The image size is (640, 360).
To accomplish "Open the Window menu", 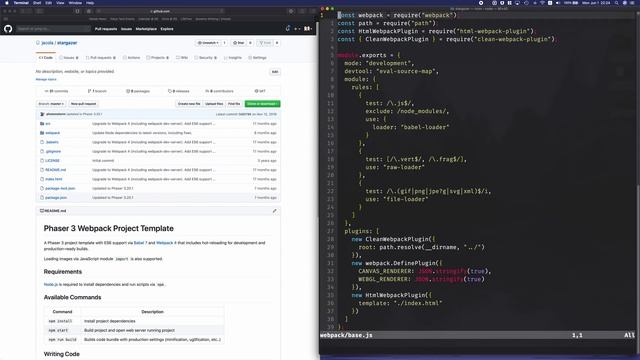I will click(75, 3).
